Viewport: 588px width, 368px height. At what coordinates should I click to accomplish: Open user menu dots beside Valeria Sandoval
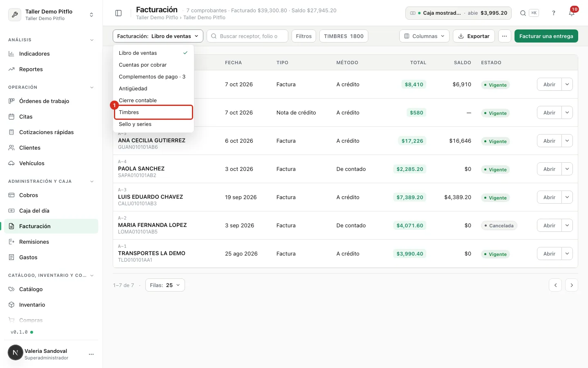91,354
